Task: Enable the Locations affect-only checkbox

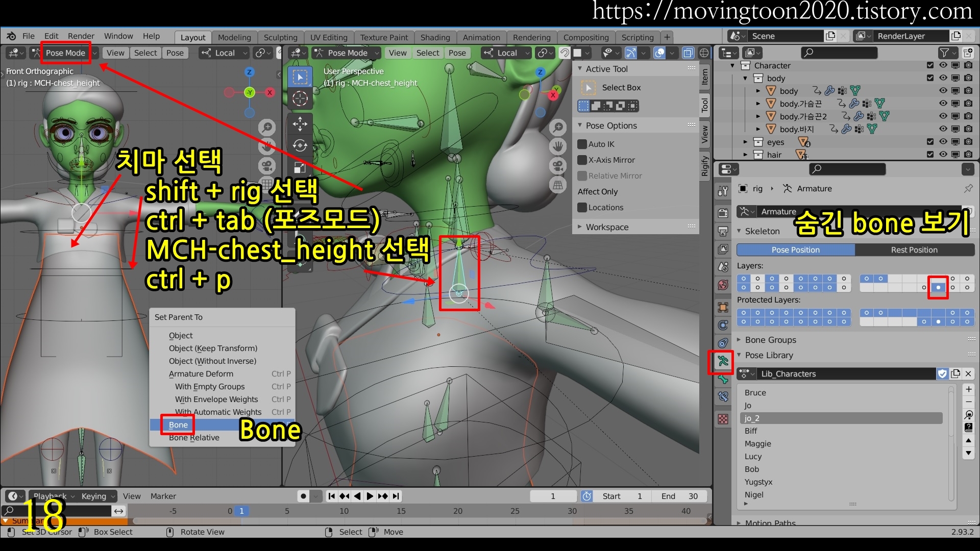Action: click(582, 208)
